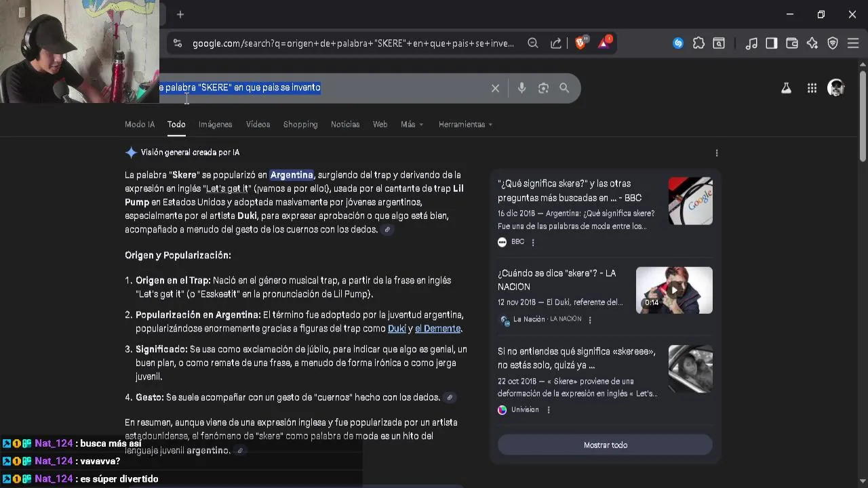Open Univision article thumbnail

tap(690, 369)
